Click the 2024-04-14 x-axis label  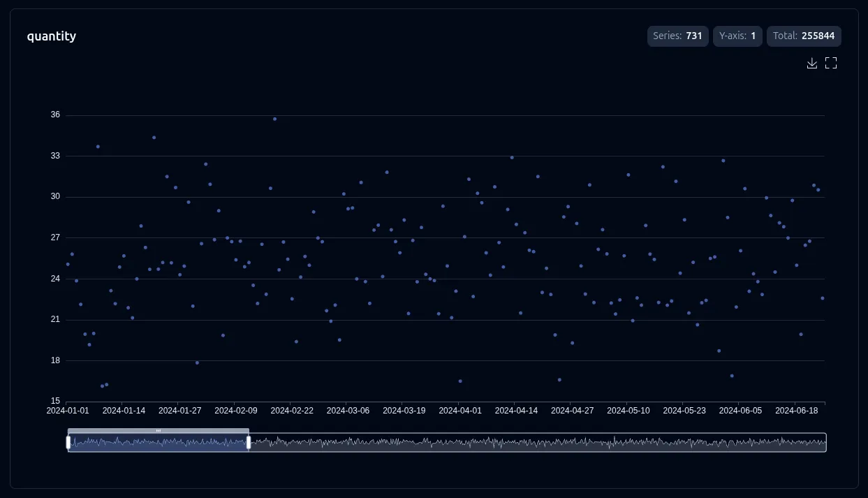pyautogui.click(x=515, y=411)
